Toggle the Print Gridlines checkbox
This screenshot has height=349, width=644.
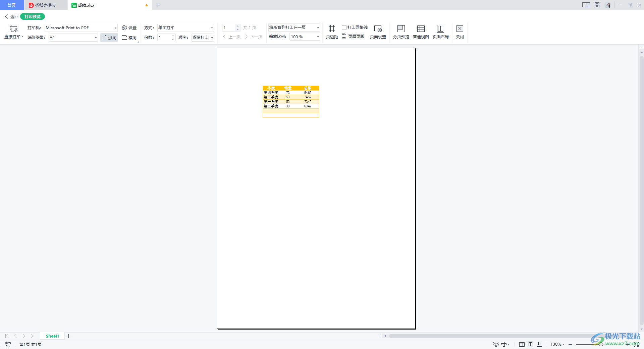tap(344, 28)
